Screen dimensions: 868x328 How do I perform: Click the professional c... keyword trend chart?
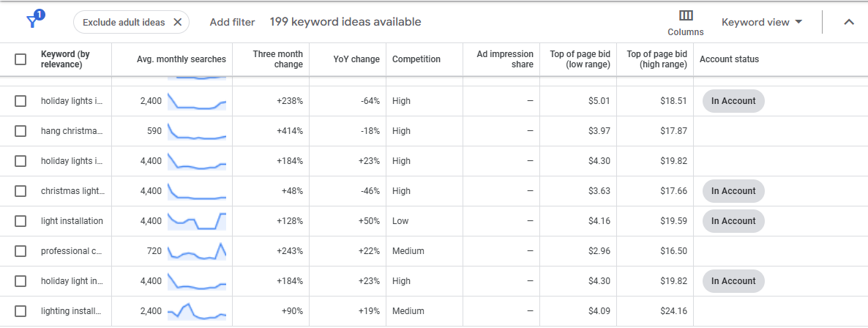[197, 251]
